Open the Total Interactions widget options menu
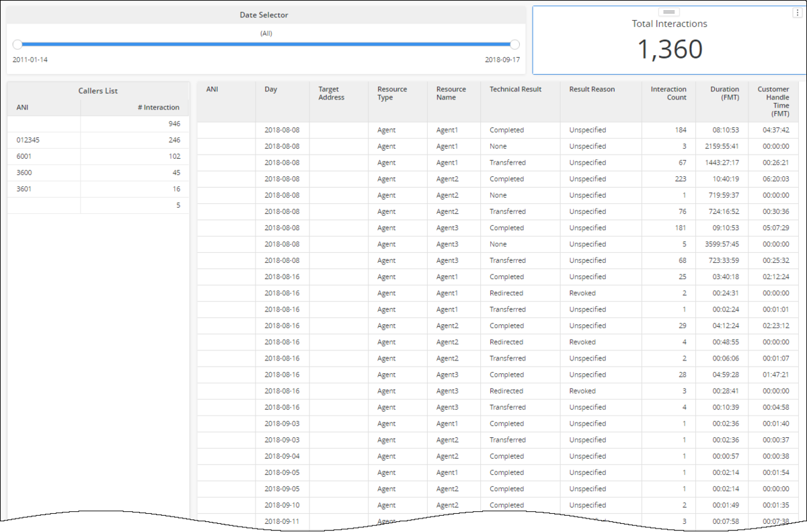 [x=798, y=13]
